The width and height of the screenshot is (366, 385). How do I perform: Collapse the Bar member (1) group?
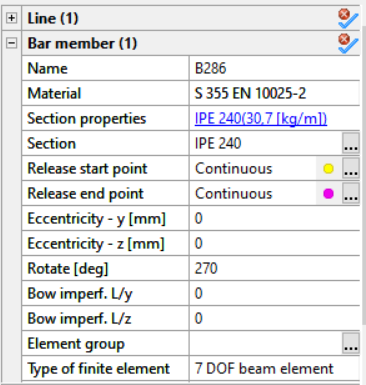click(x=11, y=43)
